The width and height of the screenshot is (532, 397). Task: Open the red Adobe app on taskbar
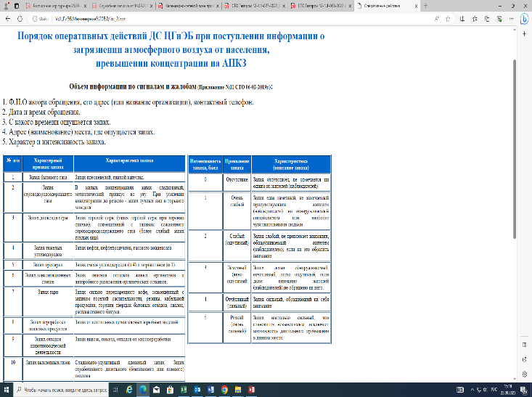[251, 390]
